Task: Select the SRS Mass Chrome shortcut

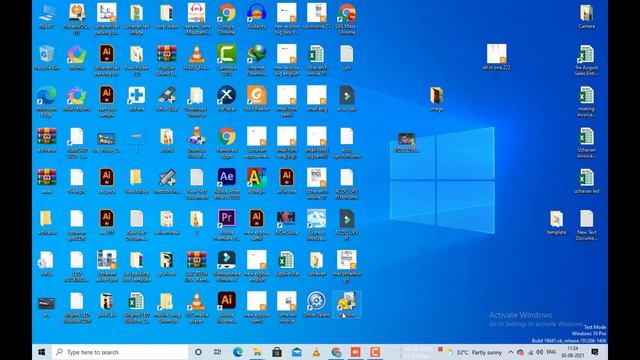Action: click(x=347, y=18)
